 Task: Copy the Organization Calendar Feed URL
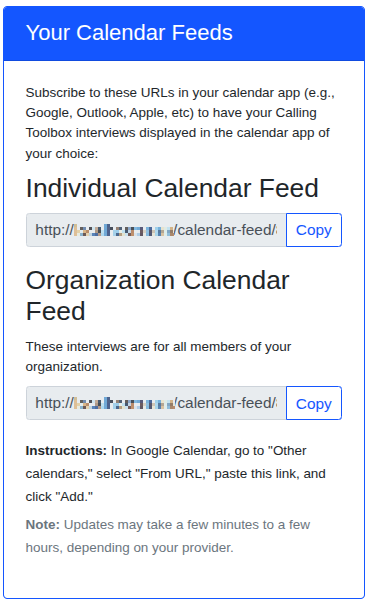[314, 403]
